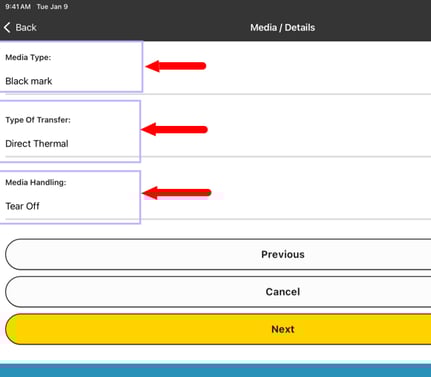This screenshot has width=431, height=377.
Task: Select the Black mark value
Action: coord(29,81)
